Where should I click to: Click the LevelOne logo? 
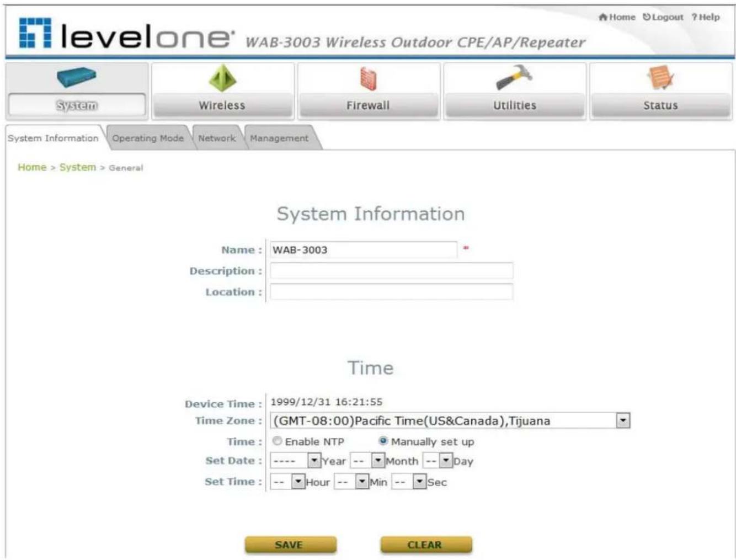(126, 34)
